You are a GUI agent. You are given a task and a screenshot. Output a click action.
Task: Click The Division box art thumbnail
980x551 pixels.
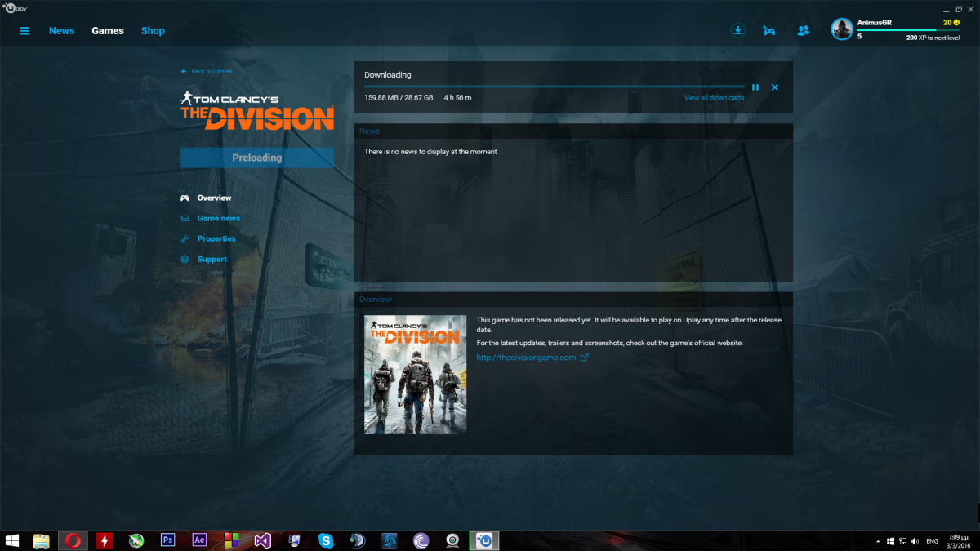[x=416, y=375]
